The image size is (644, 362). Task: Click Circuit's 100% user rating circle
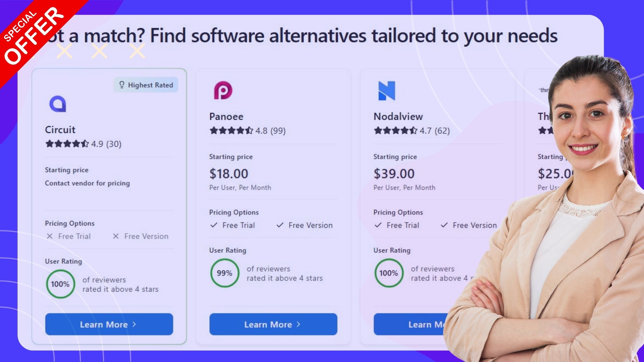point(60,284)
